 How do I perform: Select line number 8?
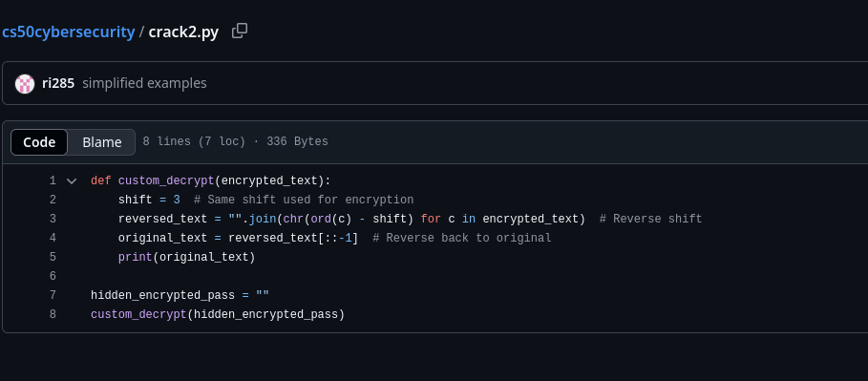(x=53, y=314)
